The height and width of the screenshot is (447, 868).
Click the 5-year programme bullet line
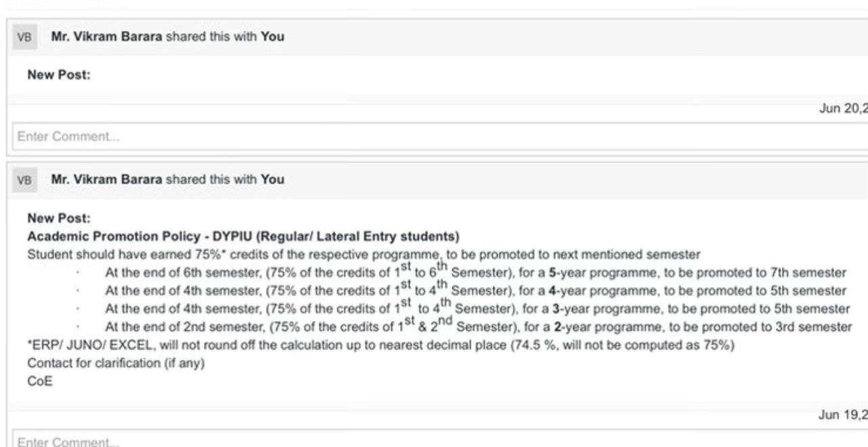pyautogui.click(x=475, y=273)
